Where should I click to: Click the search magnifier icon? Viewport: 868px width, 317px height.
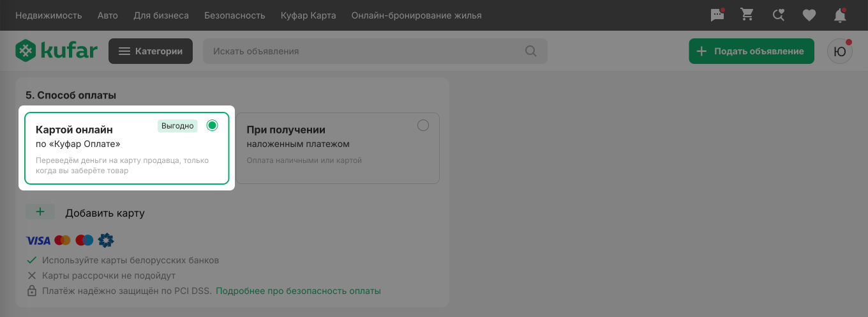[531, 51]
